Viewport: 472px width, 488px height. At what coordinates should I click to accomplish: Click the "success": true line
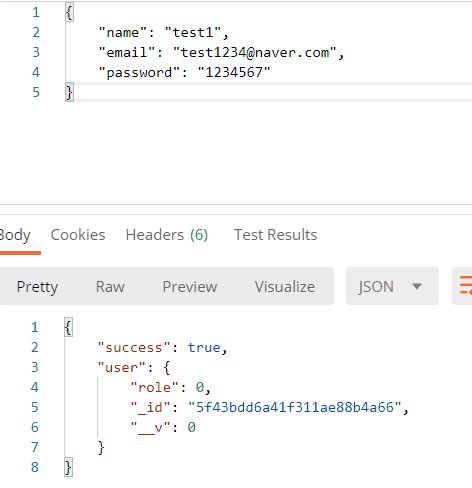(x=162, y=348)
